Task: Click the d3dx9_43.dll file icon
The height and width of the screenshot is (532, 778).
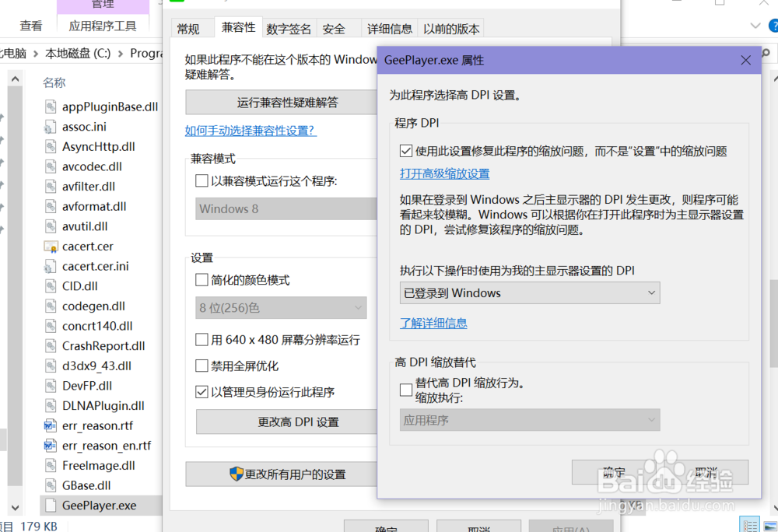Action: [x=51, y=366]
